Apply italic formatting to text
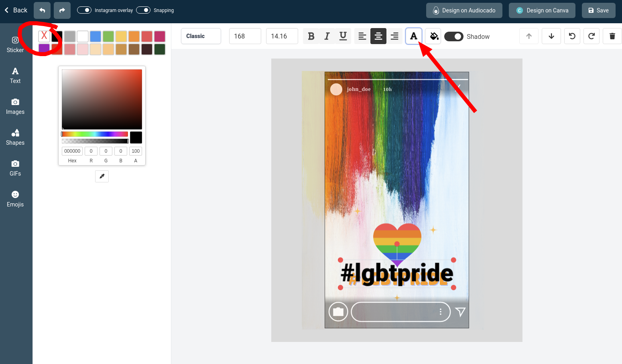 click(327, 36)
